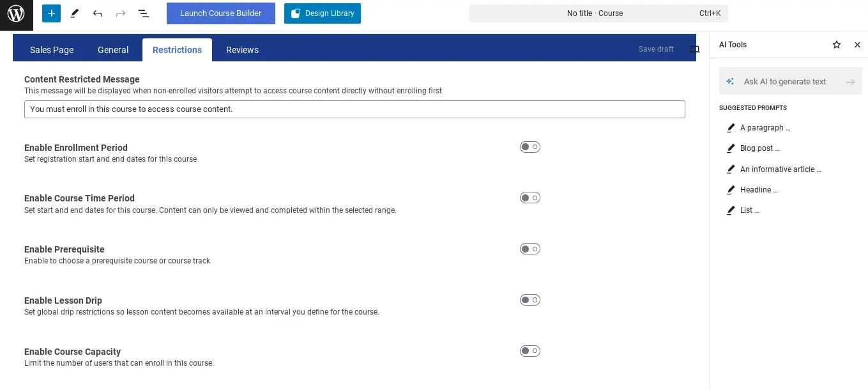868x390 pixels.
Task: Launch the Course Builder
Action: pos(221,13)
